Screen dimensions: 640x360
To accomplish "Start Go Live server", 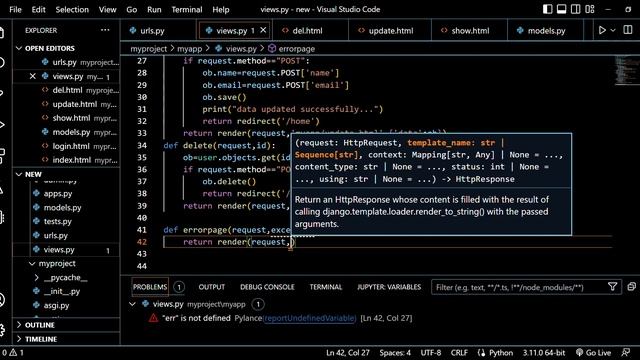I will [x=593, y=353].
